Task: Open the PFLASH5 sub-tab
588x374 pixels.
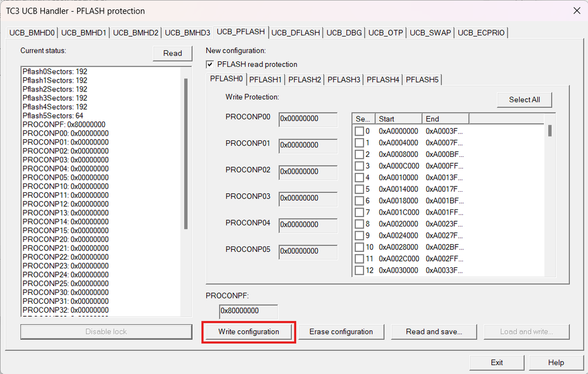Action: point(422,78)
